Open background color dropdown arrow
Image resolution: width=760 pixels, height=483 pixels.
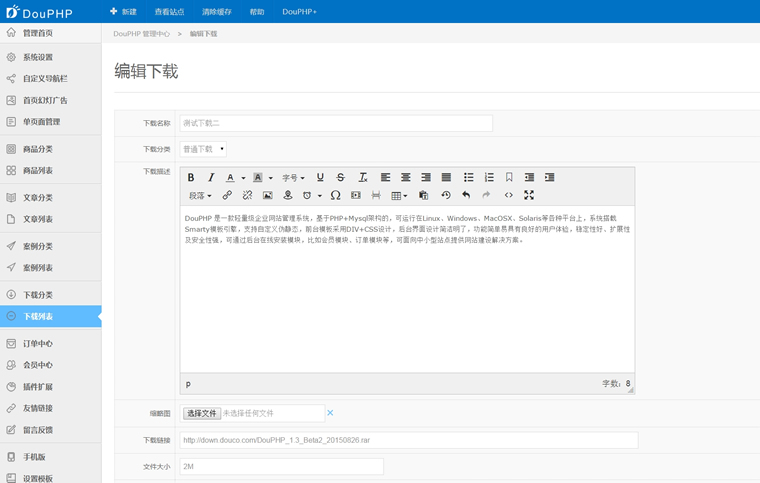point(270,178)
